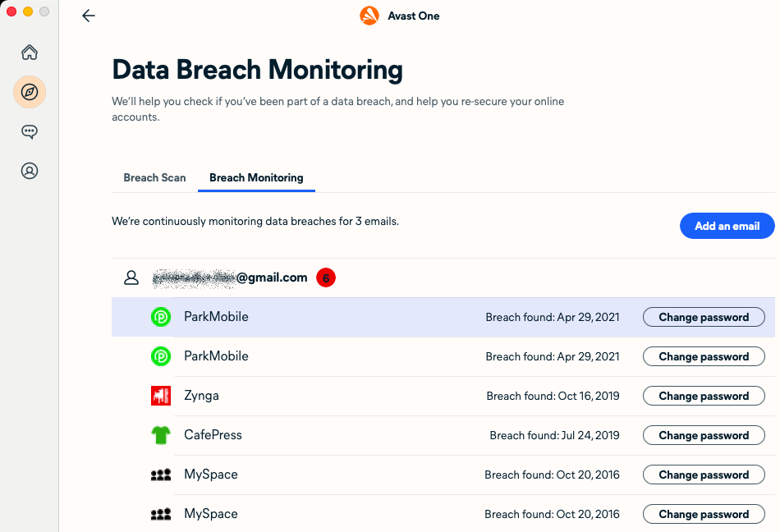Screen dimensions: 780x532
Task: Change password for last MySpace entry
Action: coord(704,514)
